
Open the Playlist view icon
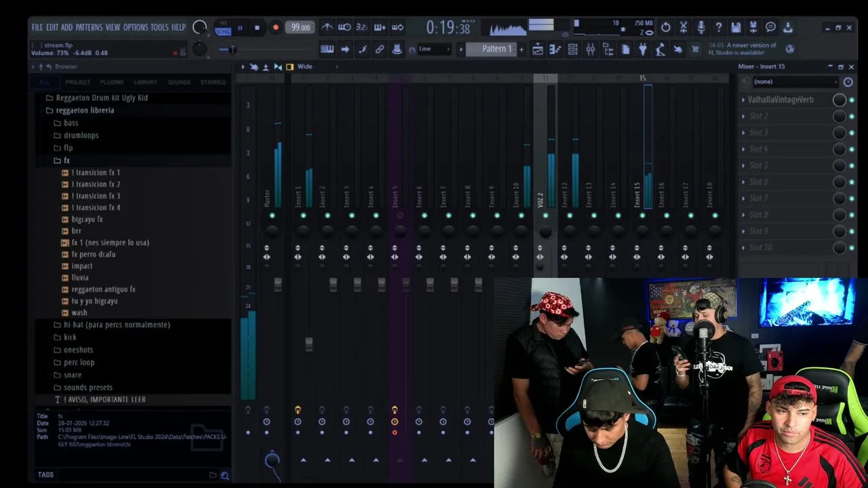click(538, 49)
